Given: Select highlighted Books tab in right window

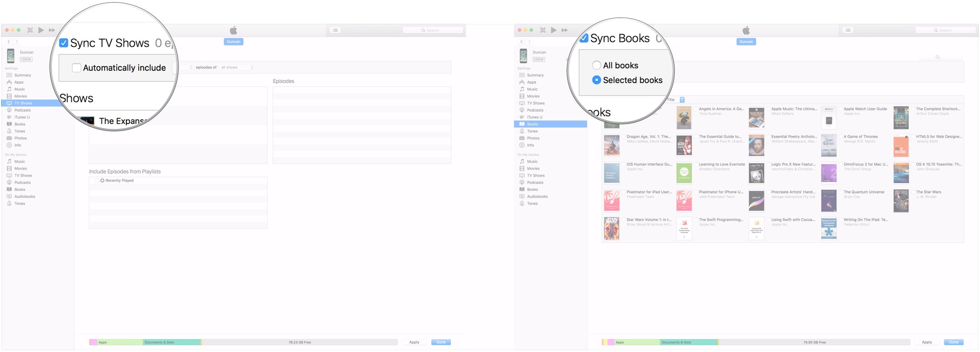Looking at the screenshot, I should pyautogui.click(x=551, y=124).
